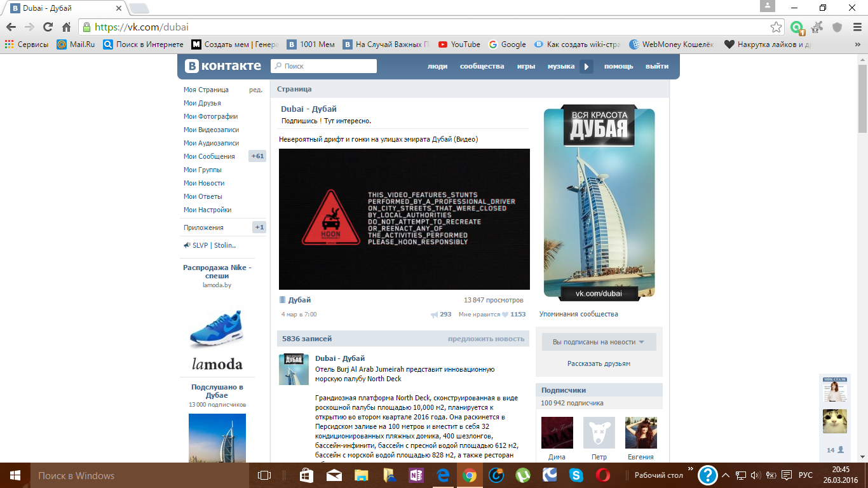Open the Вы подписаны на новости dropdown
This screenshot has height=488, width=868.
599,342
